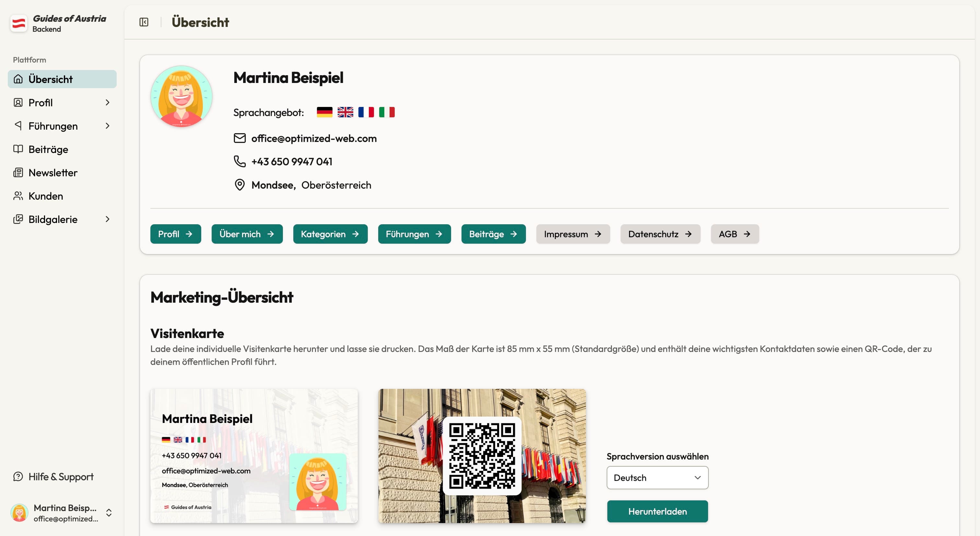Expand the Bildgalerie submenu chevron
The image size is (980, 536).
click(108, 219)
